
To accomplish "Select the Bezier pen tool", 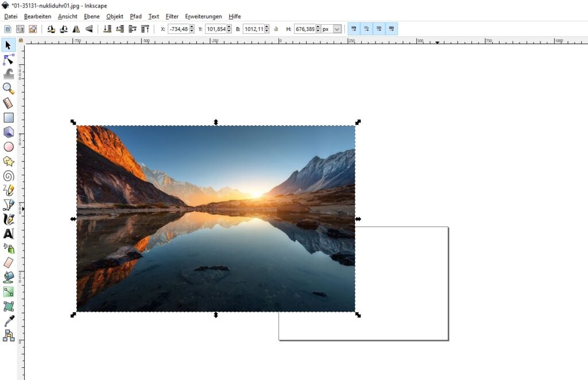I will click(x=8, y=205).
